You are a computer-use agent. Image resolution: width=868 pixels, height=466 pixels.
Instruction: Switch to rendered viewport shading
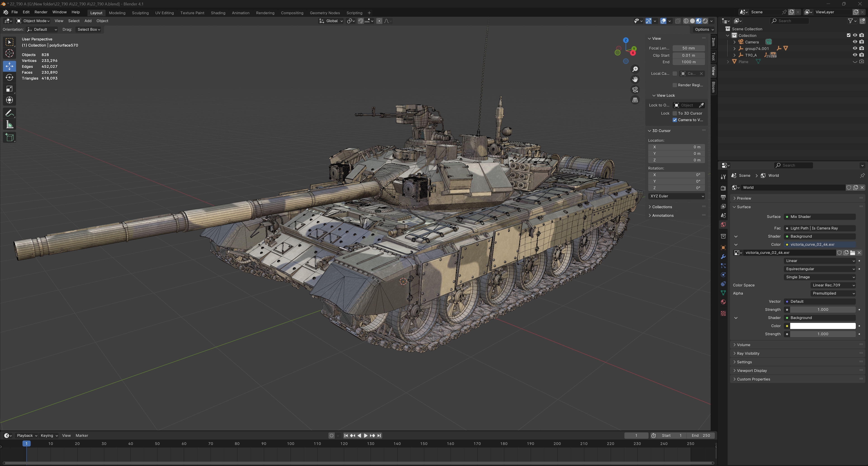point(705,21)
